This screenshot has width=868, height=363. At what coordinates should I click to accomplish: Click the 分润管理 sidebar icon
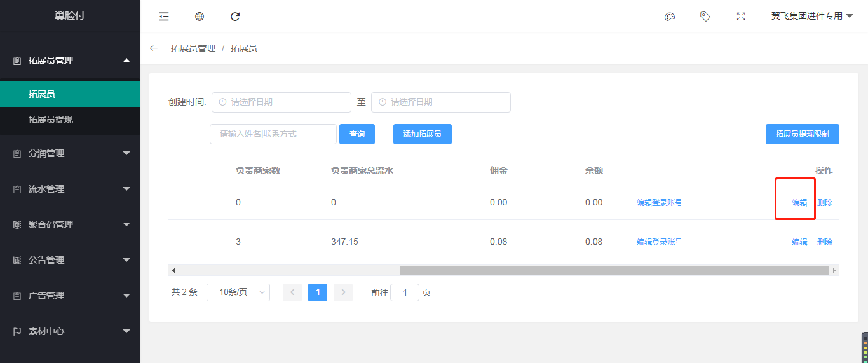coord(17,154)
